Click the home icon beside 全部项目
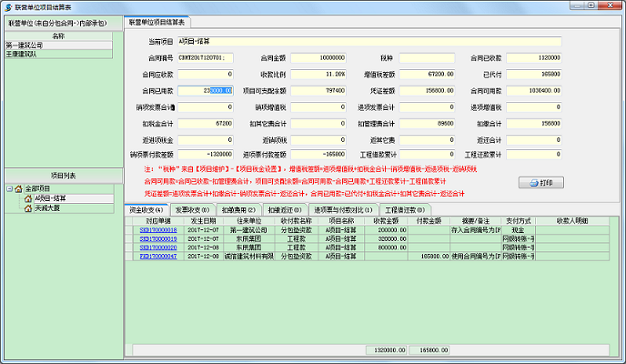 (20, 188)
